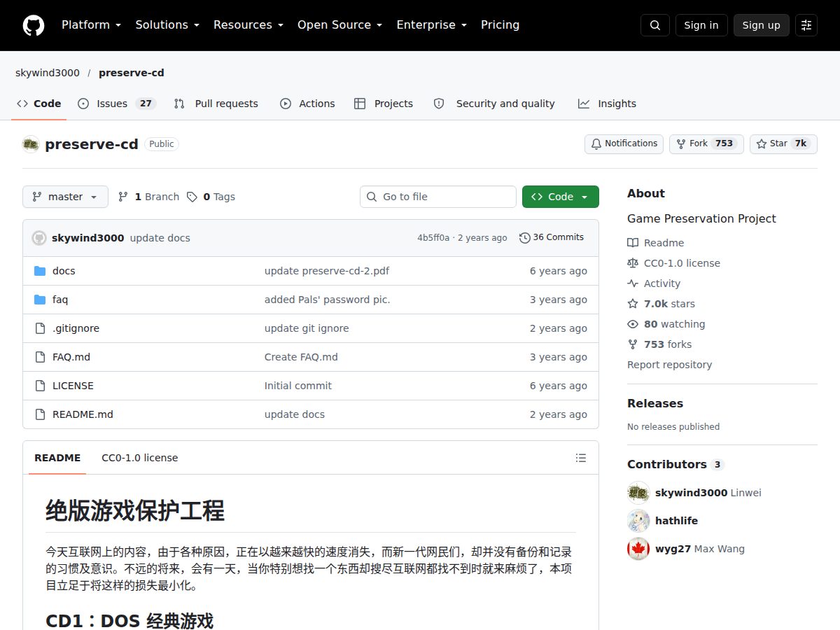Open the Pricing link in the header

(500, 25)
